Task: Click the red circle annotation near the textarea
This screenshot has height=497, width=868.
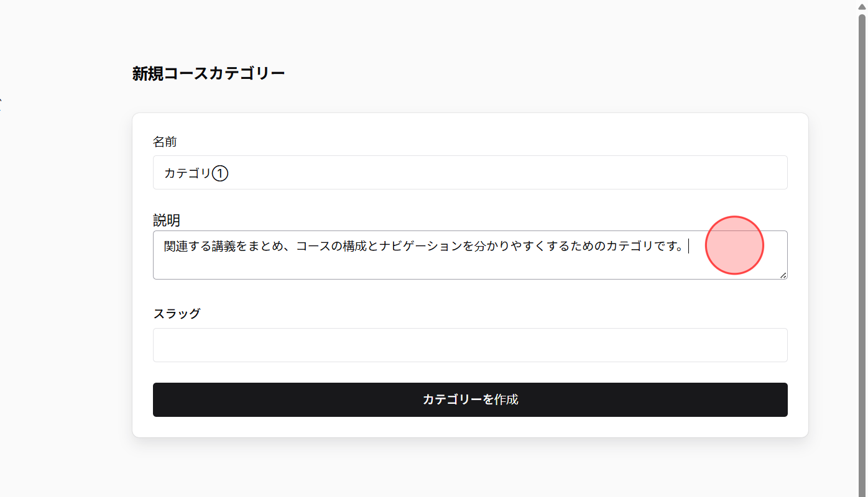Action: click(x=734, y=245)
